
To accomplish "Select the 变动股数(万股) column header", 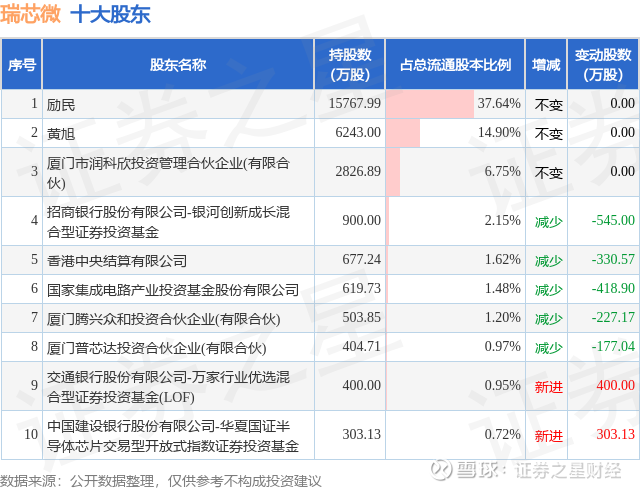I will 603,65.
